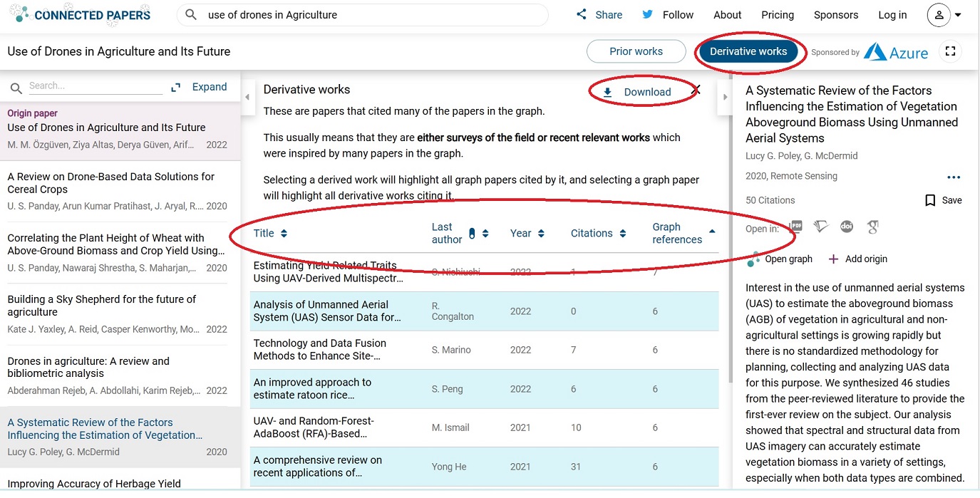Viewport: 980px width, 498px height.
Task: Open the user account dropdown
Action: point(945,15)
